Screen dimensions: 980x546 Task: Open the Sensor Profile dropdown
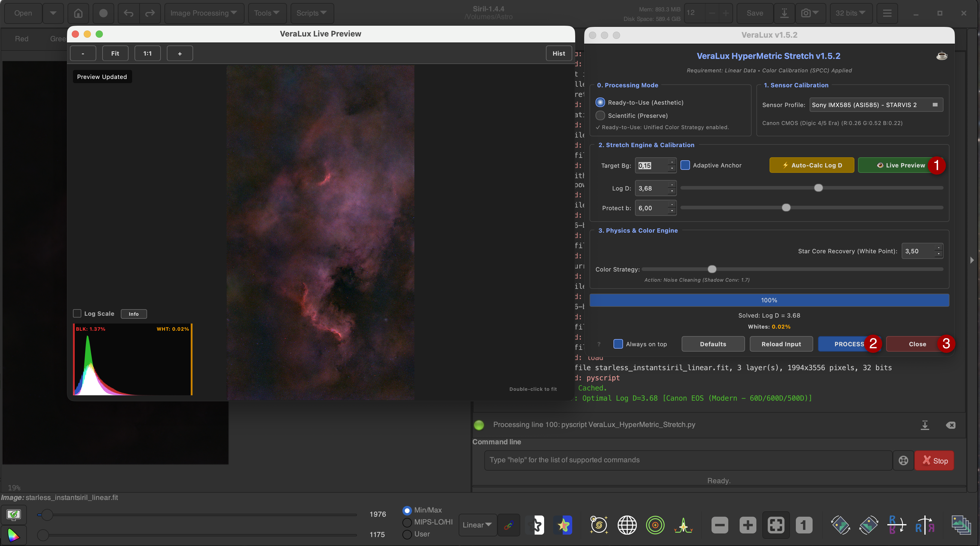[x=876, y=105]
